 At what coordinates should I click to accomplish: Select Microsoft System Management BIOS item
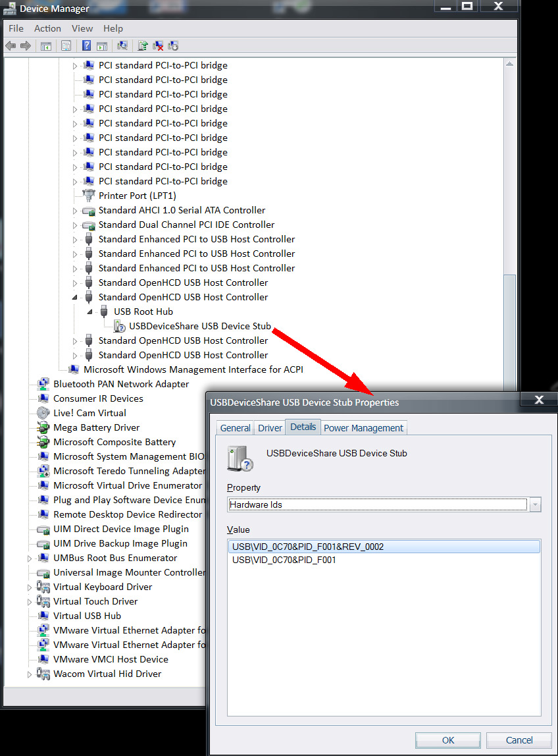coord(129,456)
